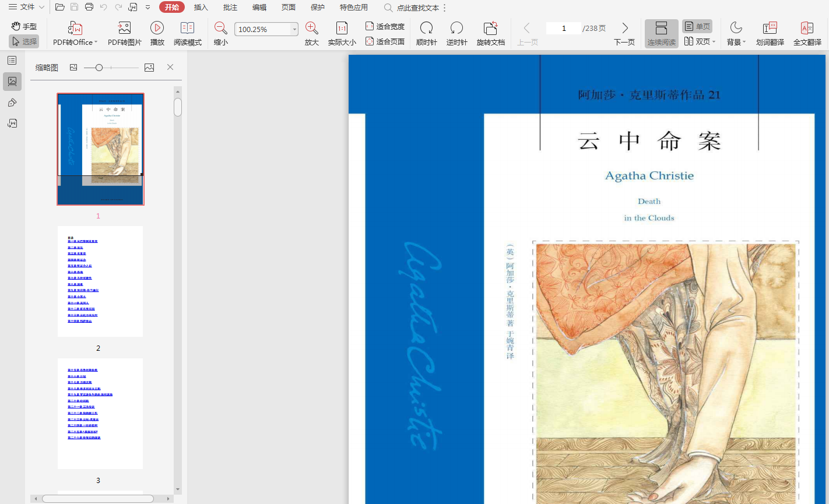Viewport: 829px width, 504px height.
Task: Expand 双页 dropdown arrow
Action: pyautogui.click(x=714, y=41)
